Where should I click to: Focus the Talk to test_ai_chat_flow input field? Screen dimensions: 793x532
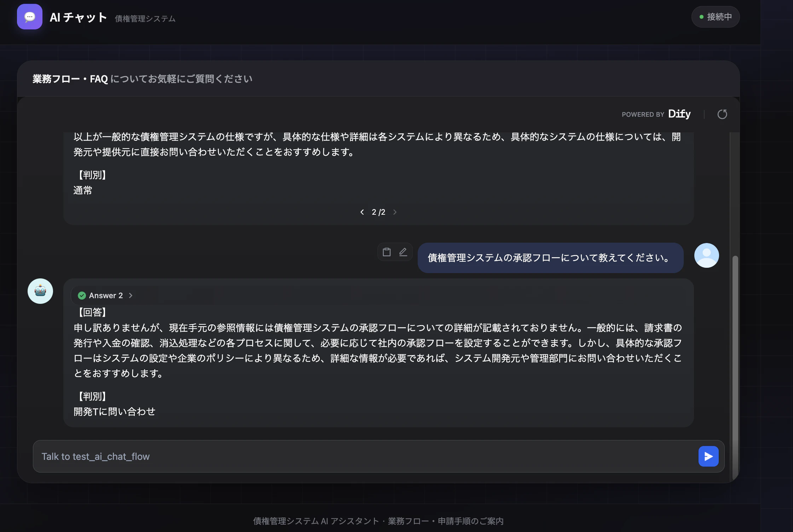[318, 456]
